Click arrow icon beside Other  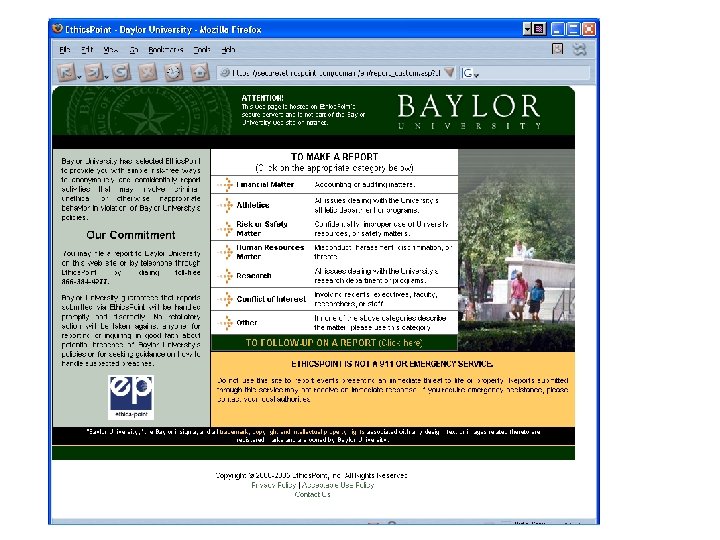click(x=225, y=323)
